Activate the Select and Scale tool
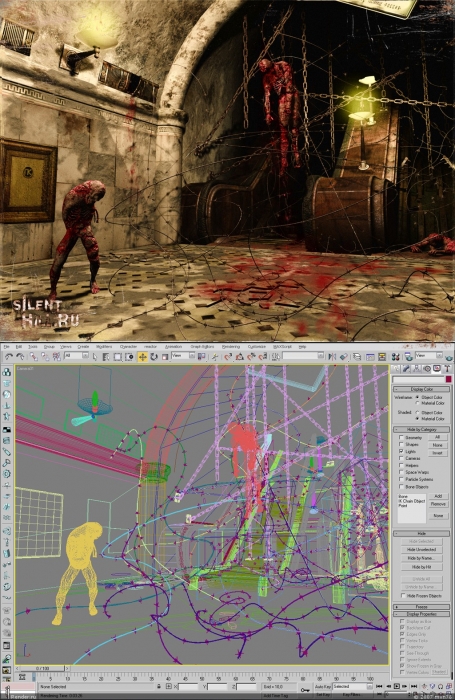Image resolution: width=455 pixels, height=700 pixels. point(165,356)
